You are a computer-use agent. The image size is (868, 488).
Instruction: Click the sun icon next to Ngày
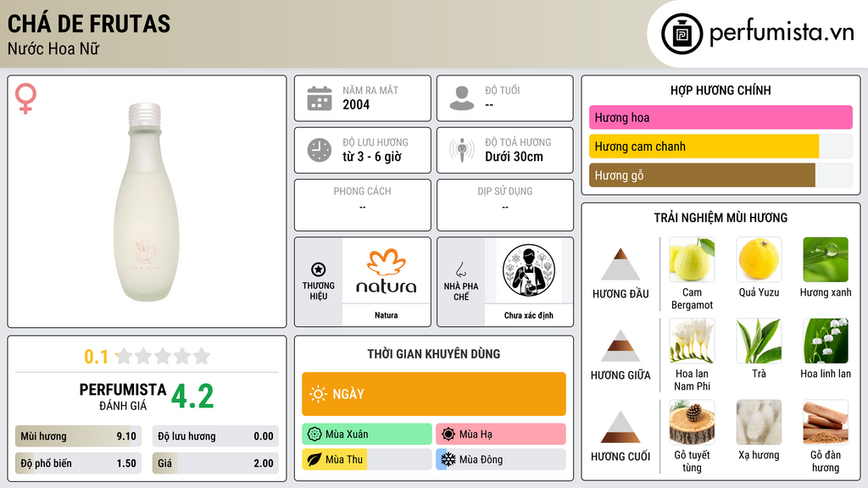(x=319, y=394)
